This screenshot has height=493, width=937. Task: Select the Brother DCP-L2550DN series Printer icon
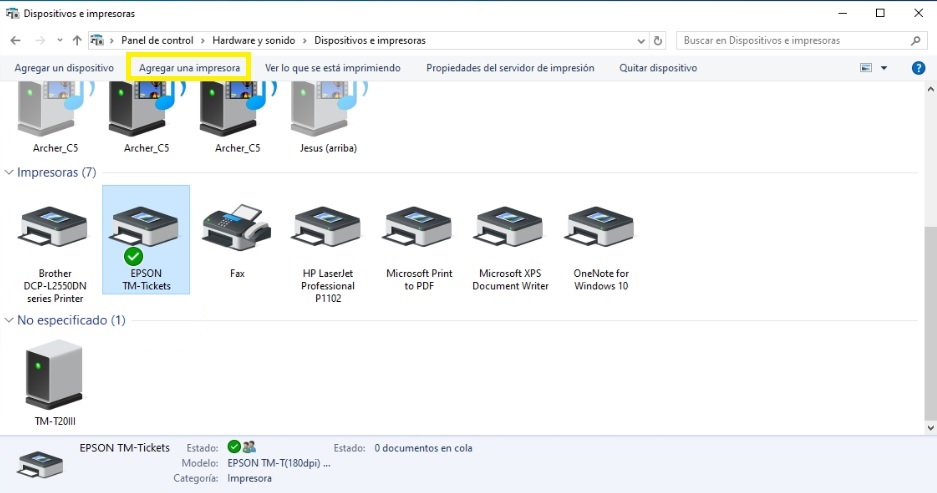(54, 227)
